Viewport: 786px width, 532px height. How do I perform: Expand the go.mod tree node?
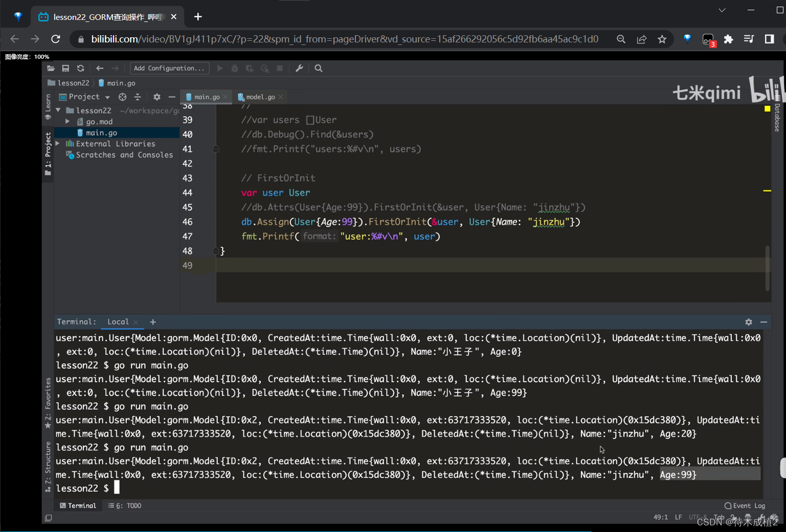point(68,122)
